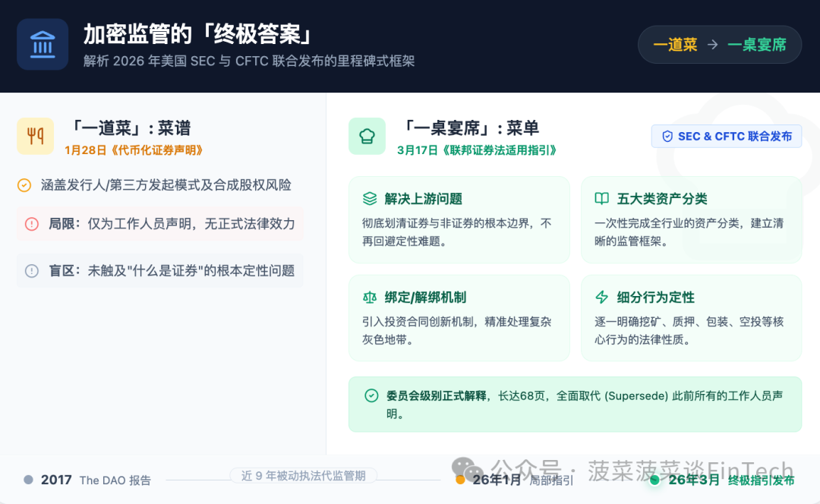Open the 3月17日《联邦证券法适用指引》 link

pos(477,150)
